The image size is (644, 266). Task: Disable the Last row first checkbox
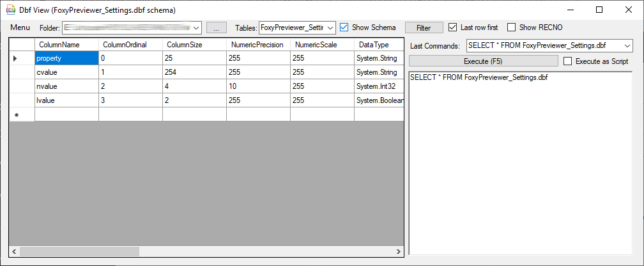[452, 27]
